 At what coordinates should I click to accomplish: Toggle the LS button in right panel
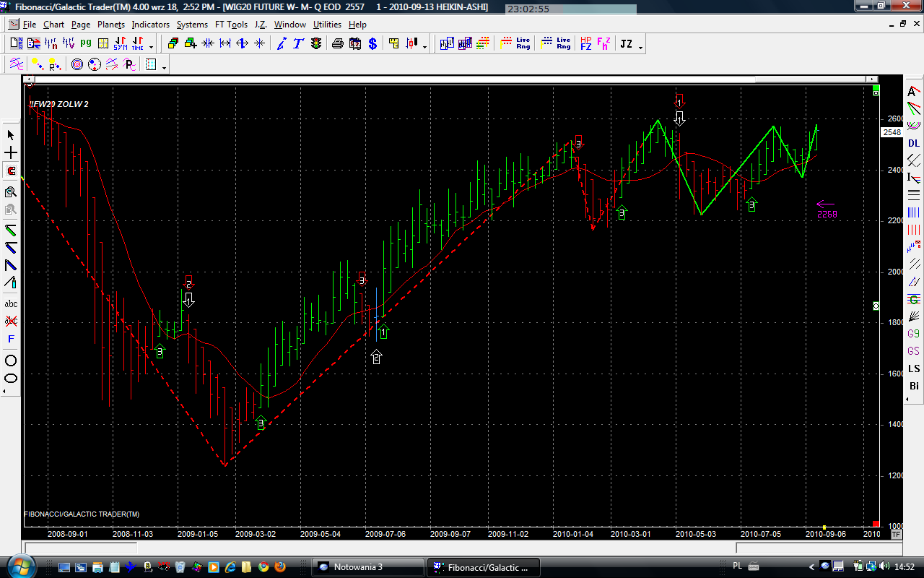(x=914, y=368)
